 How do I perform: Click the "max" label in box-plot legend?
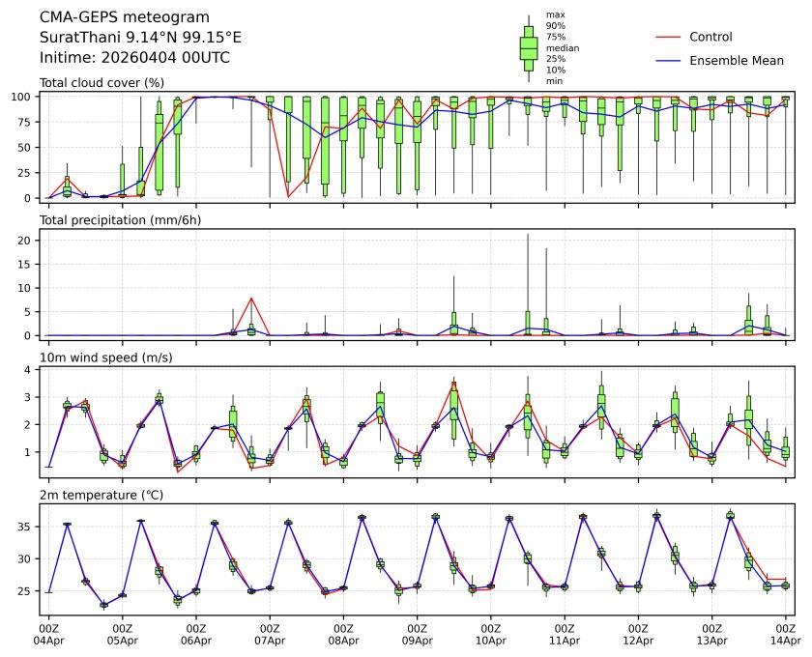point(555,14)
